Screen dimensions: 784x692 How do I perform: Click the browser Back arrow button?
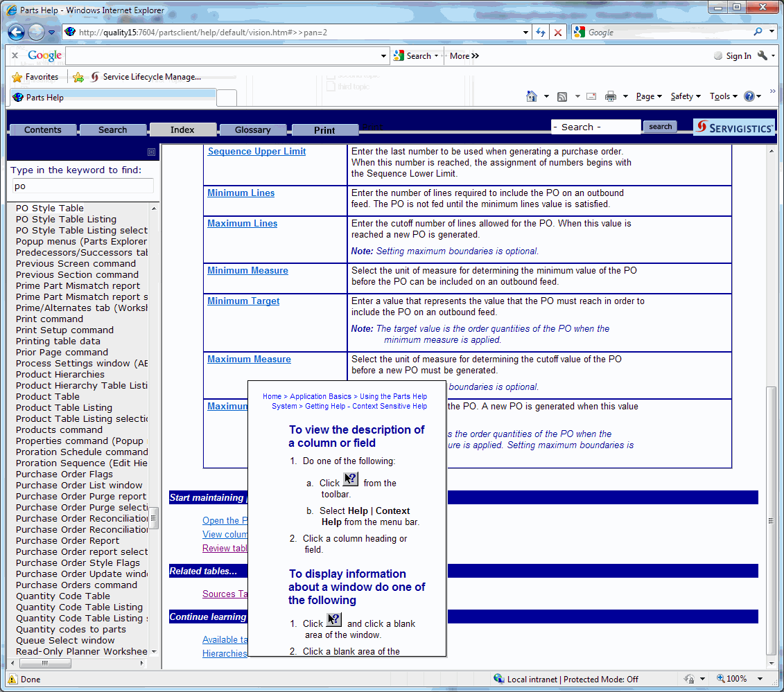pos(17,33)
